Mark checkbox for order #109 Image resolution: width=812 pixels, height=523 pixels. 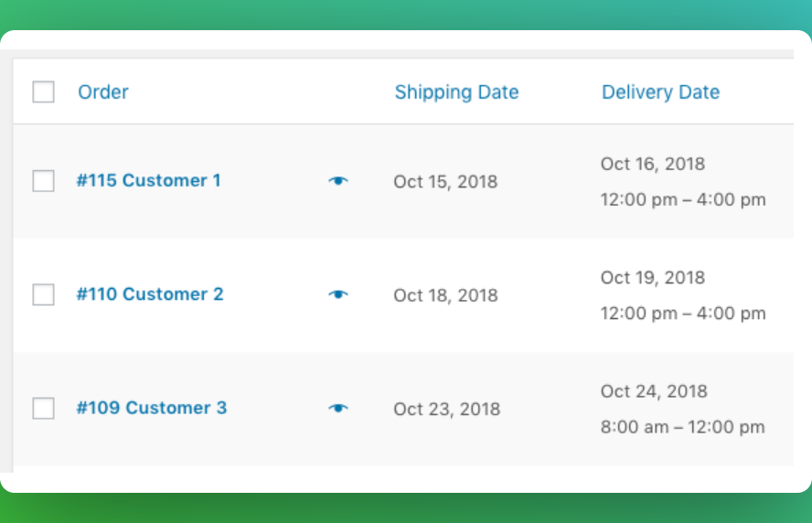[x=44, y=408]
